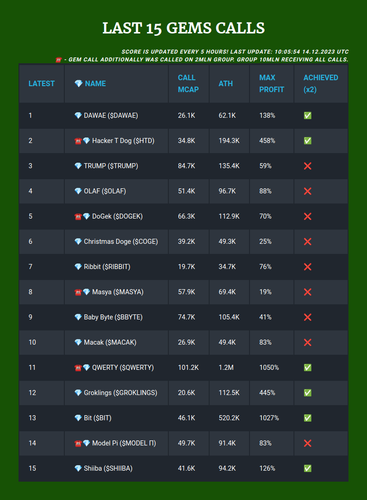Click the green checkmark in the Groklings row
This screenshot has width=367, height=500.
[308, 393]
